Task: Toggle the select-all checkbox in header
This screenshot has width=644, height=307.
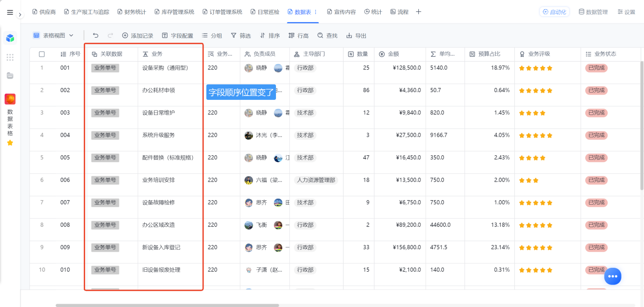Action: pyautogui.click(x=42, y=54)
